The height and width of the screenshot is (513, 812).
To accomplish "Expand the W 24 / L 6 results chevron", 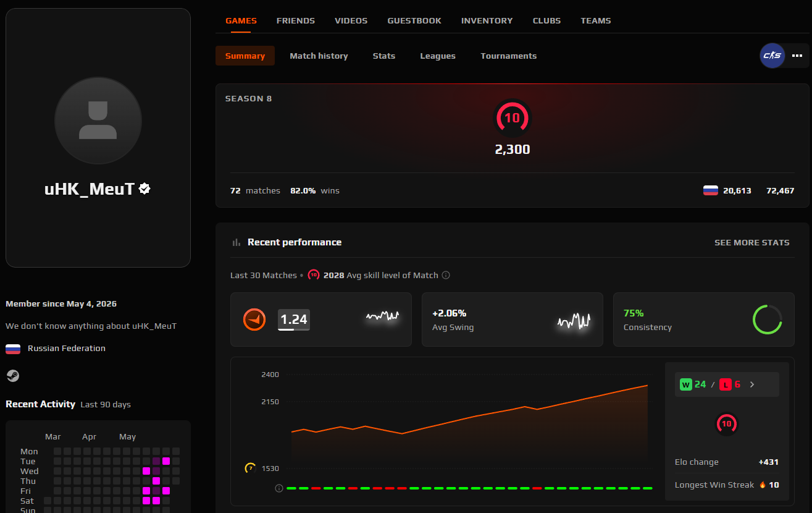I will point(752,384).
